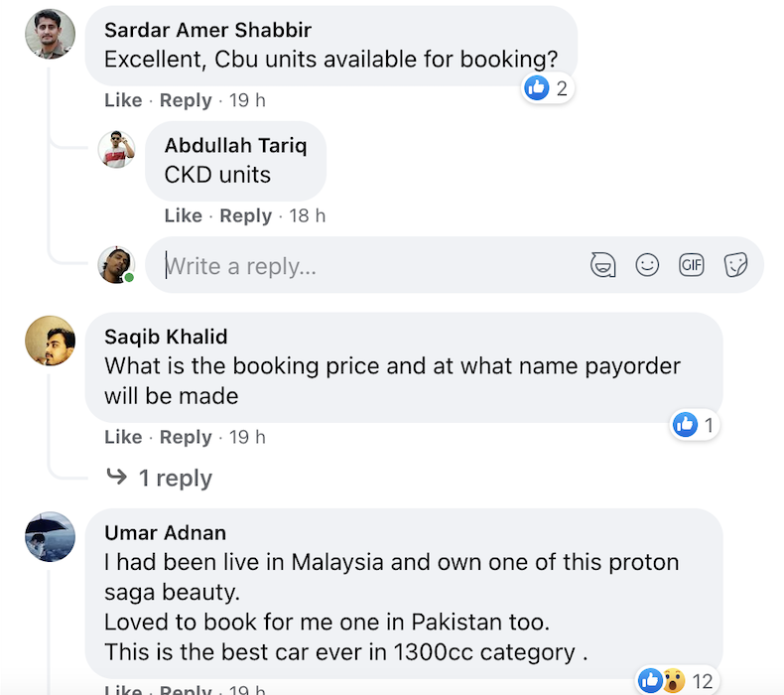Image resolution: width=784 pixels, height=695 pixels.
Task: Open the sticker picker in the reply box
Action: pos(735,265)
